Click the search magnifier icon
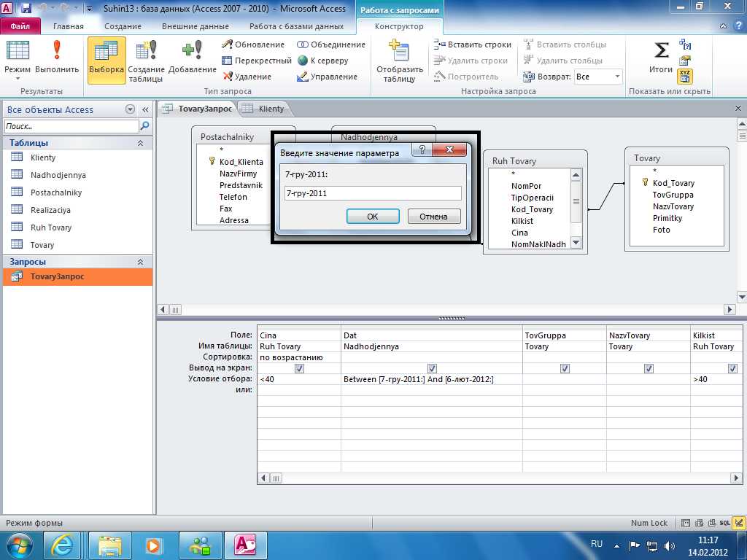 145,126
